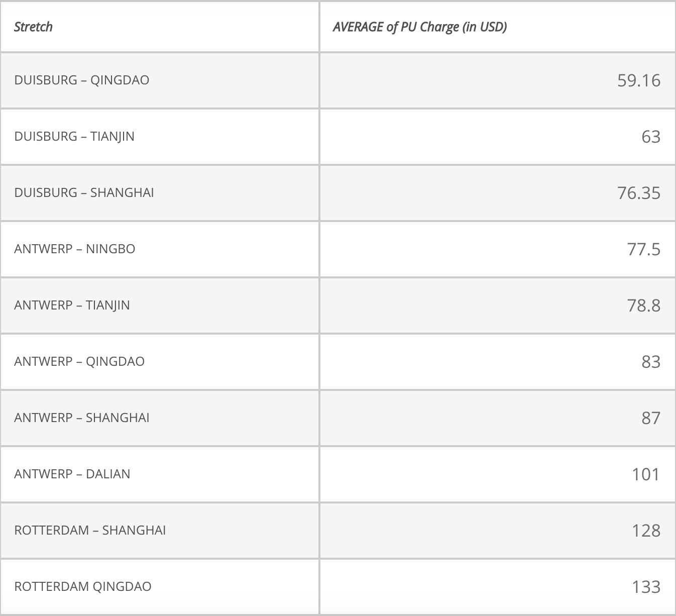
Task: Click the 133 value for ROTTERDAM QINGDAO
Action: tap(646, 587)
